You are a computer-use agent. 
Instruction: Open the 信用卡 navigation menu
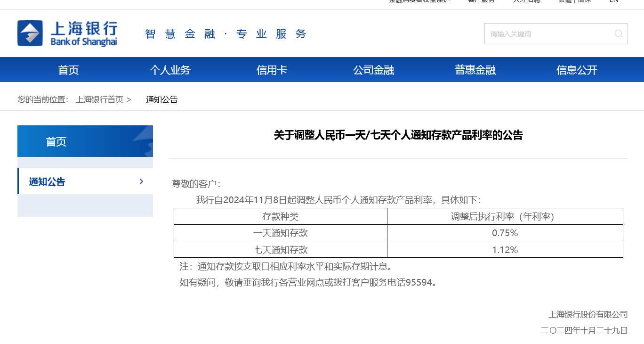pos(272,70)
